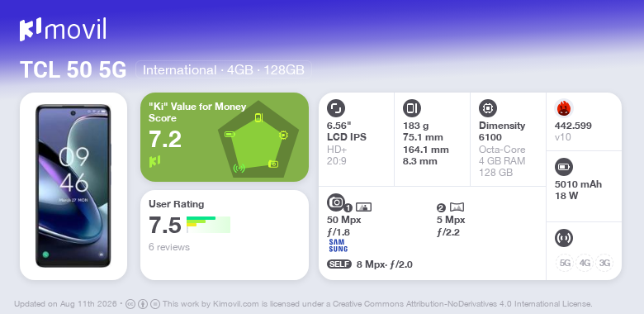
Task: Click the TCL 50 5G phone image
Action: pos(73,186)
